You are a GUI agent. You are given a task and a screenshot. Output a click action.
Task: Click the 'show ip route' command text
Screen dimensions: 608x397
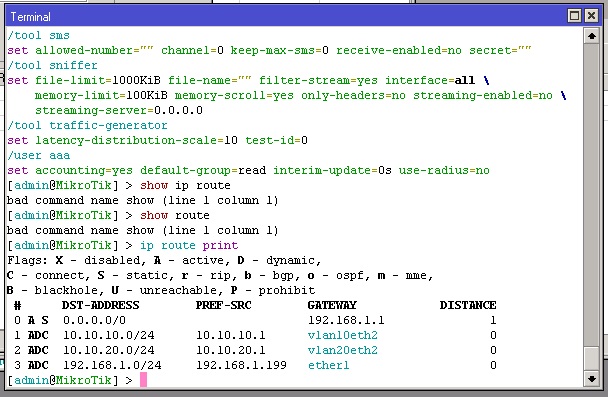[185, 185]
